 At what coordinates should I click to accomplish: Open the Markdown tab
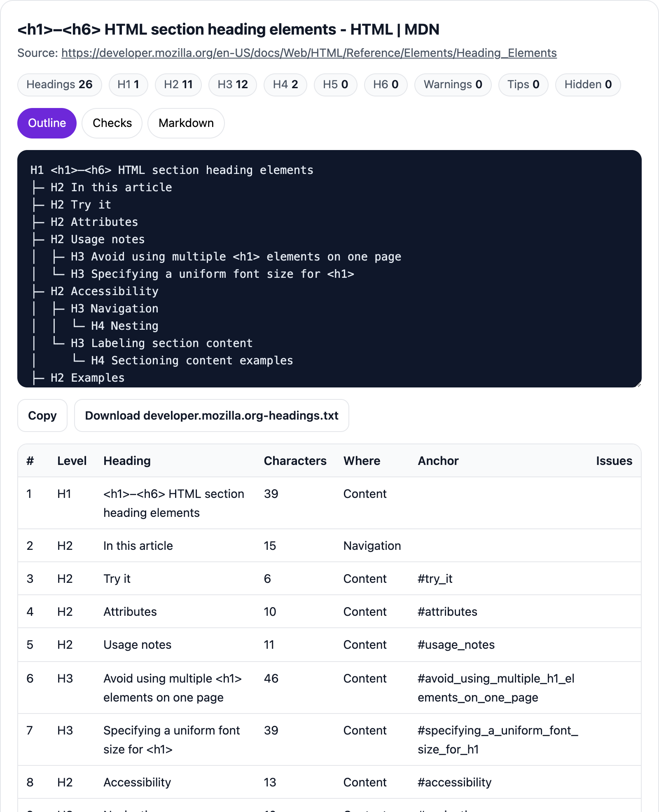point(186,123)
